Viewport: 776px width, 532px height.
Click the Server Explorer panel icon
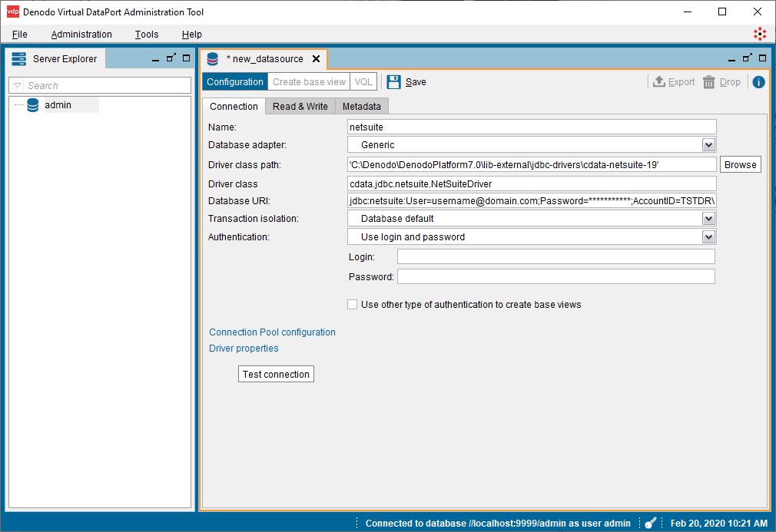pos(18,59)
